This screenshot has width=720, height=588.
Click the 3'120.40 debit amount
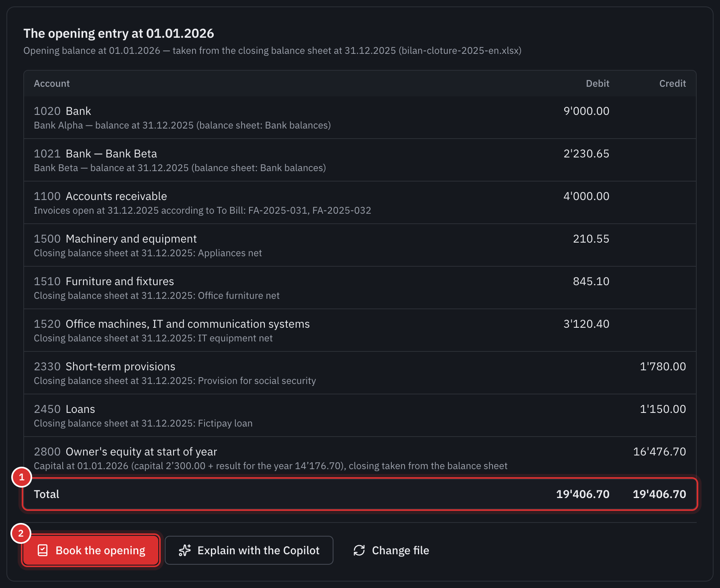pyautogui.click(x=586, y=324)
